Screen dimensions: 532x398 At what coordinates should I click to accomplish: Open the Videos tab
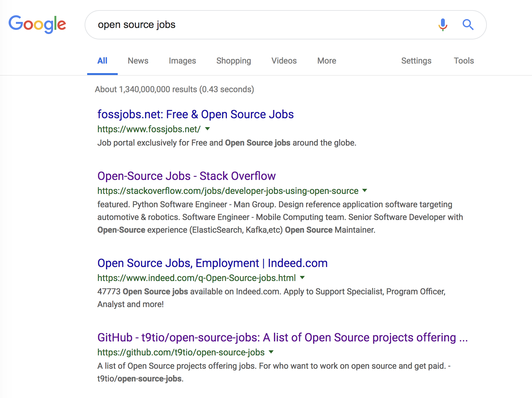(x=284, y=61)
